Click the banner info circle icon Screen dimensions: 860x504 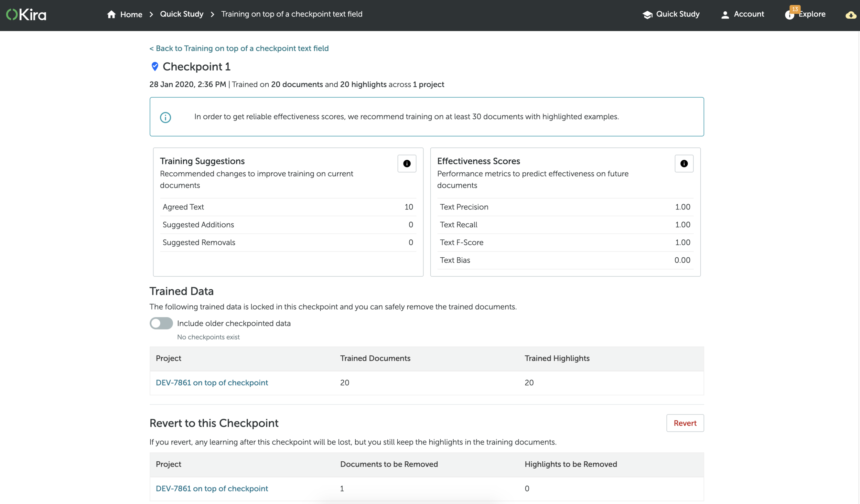pyautogui.click(x=165, y=117)
